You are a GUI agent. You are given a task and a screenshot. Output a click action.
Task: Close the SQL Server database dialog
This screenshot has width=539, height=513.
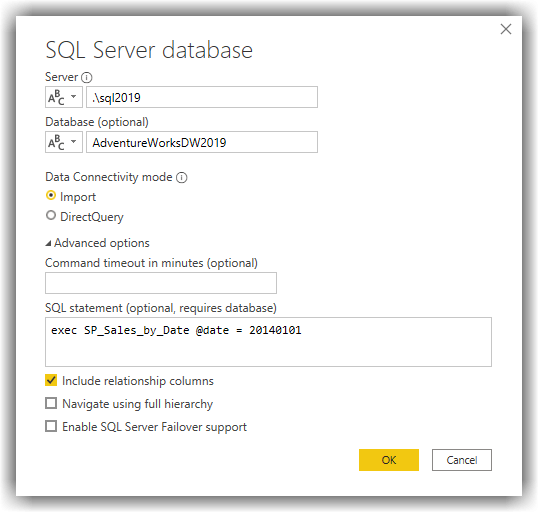tap(506, 29)
